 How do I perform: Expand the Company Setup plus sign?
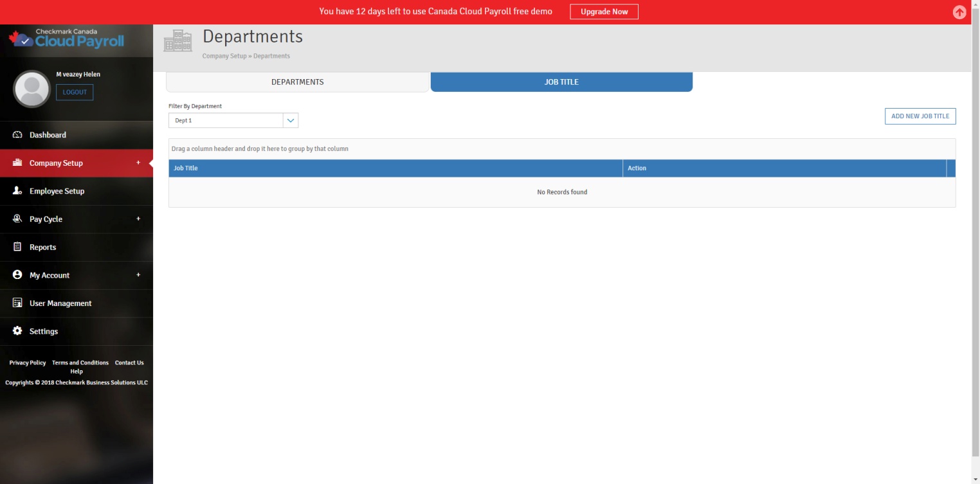(138, 163)
